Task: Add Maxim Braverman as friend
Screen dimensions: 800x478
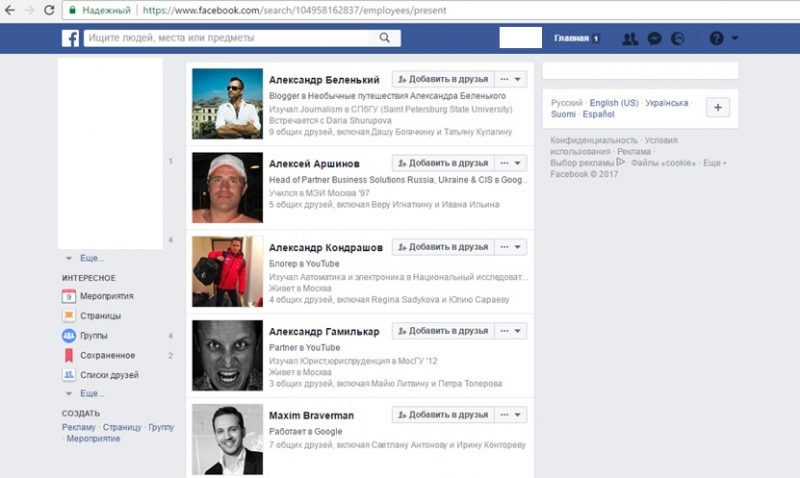Action: coord(443,415)
